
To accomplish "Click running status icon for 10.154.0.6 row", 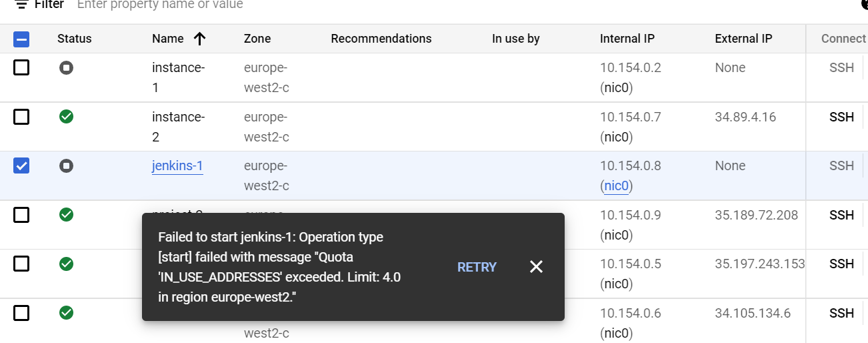I will (66, 312).
